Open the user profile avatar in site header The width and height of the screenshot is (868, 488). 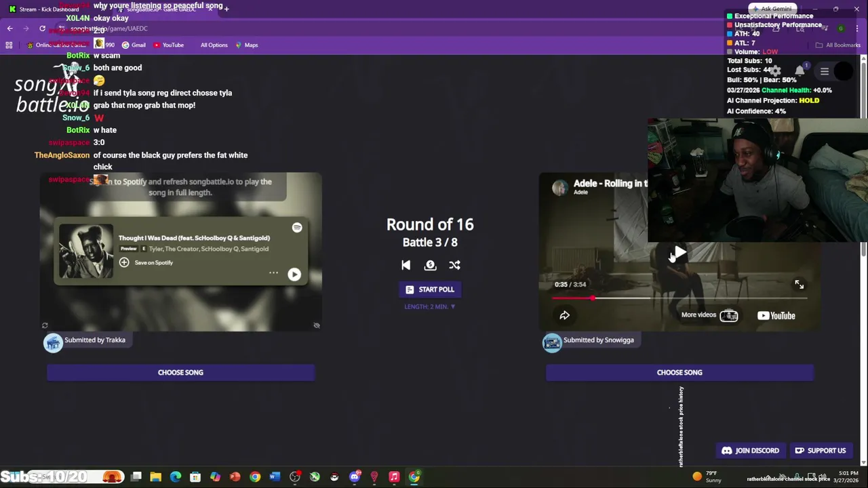844,71
